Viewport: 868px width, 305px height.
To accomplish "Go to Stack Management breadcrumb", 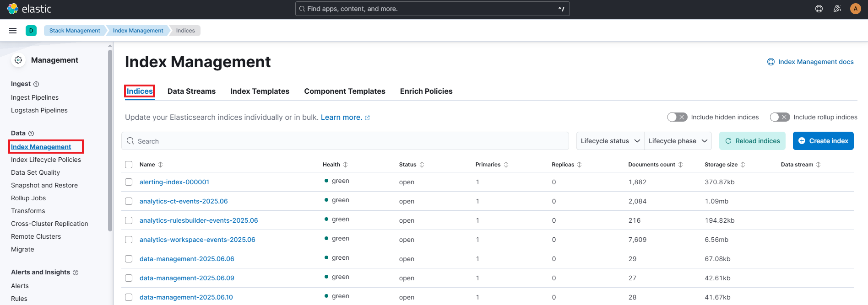I will tap(75, 31).
